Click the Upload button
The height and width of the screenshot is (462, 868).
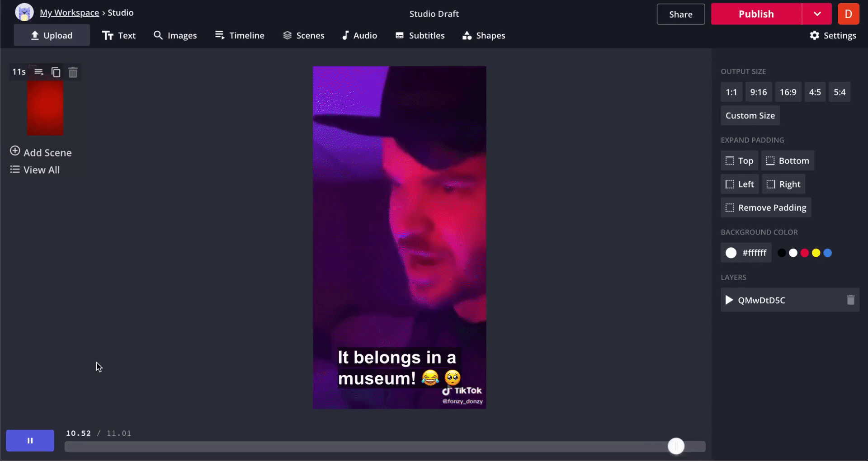[52, 35]
